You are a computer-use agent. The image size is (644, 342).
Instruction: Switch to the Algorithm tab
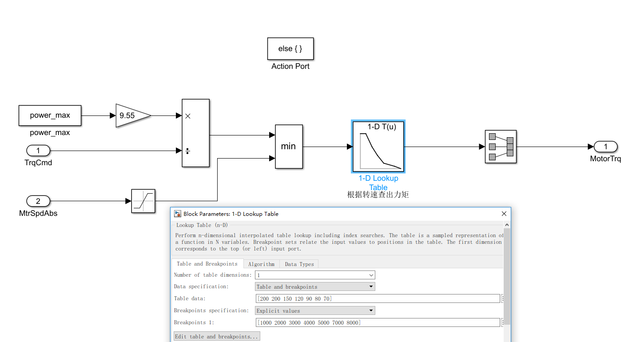[x=262, y=264]
